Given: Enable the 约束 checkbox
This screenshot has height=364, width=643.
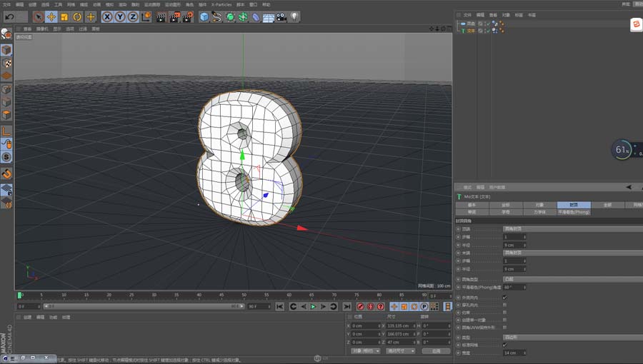Looking at the screenshot, I should pos(504,313).
